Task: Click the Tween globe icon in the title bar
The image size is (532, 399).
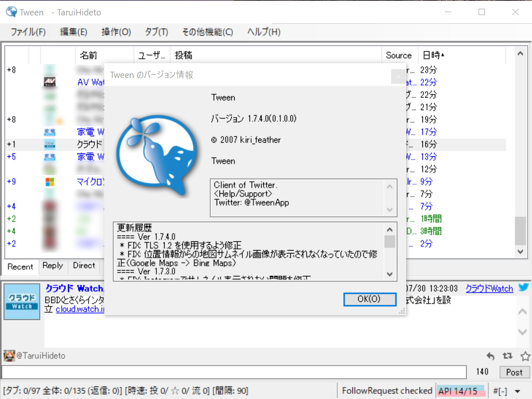Action: pyautogui.click(x=10, y=12)
